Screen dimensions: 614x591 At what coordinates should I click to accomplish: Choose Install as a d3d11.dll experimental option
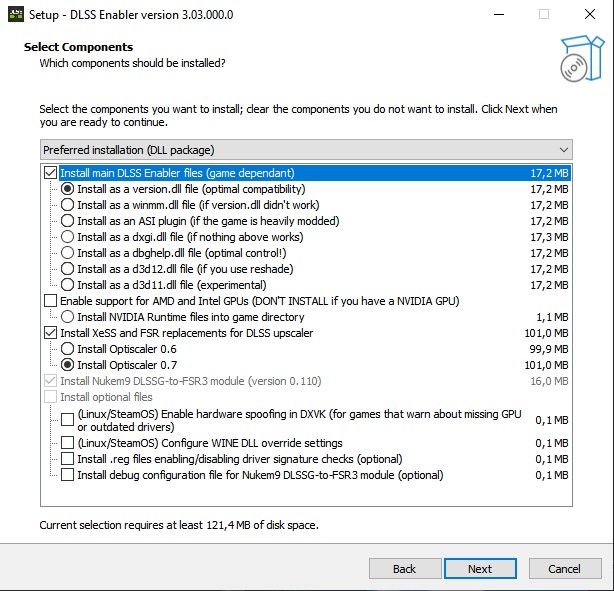point(67,285)
